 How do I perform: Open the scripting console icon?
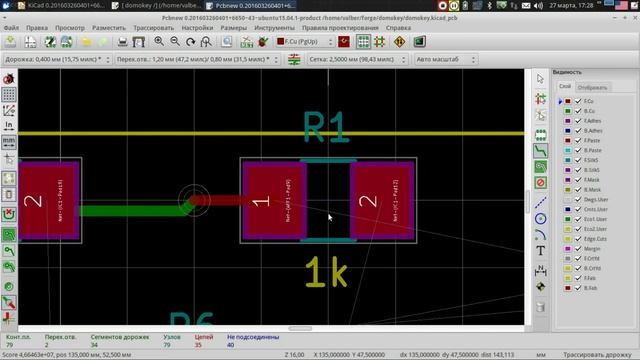pyautogui.click(x=419, y=41)
